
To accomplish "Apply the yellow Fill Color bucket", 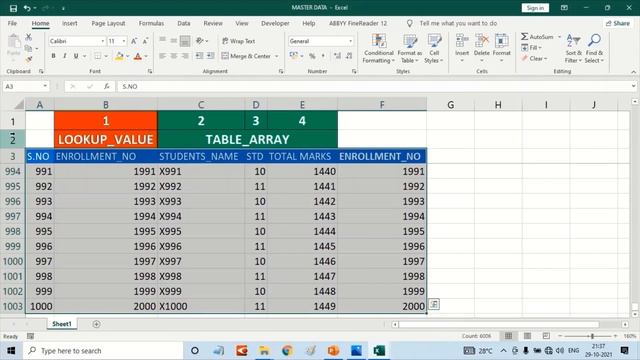I will 119,56.
